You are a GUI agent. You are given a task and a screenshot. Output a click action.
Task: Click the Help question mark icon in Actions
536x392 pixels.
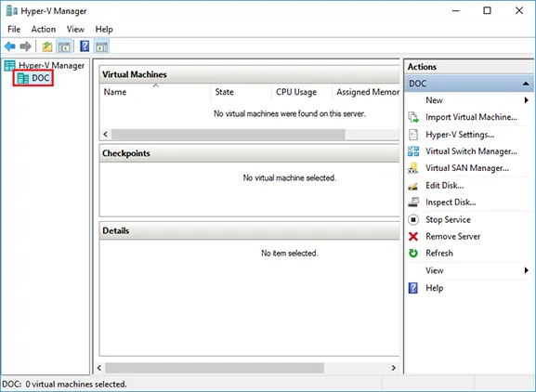coord(413,288)
